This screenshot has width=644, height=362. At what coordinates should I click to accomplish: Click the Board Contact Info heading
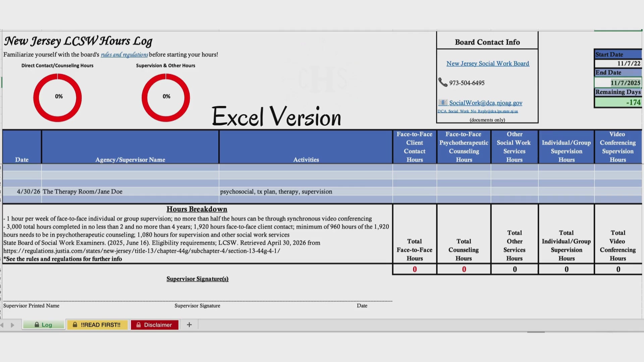click(x=487, y=42)
